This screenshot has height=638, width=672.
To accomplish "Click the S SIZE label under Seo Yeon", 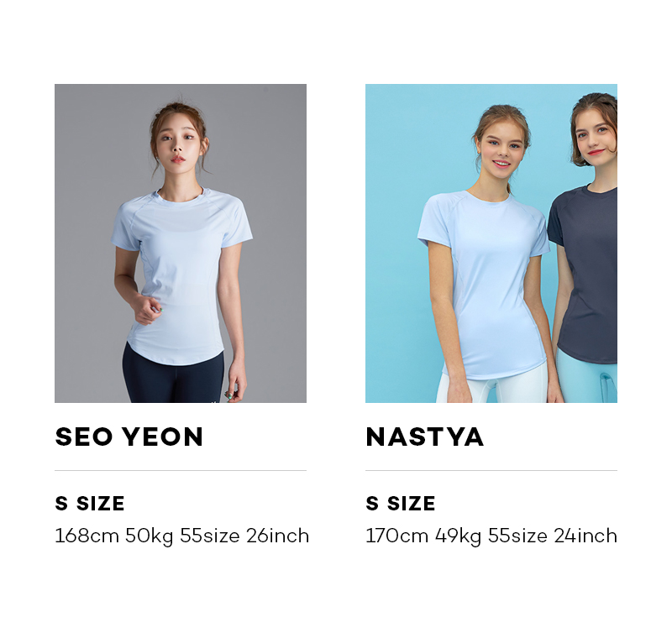I will click(x=90, y=504).
